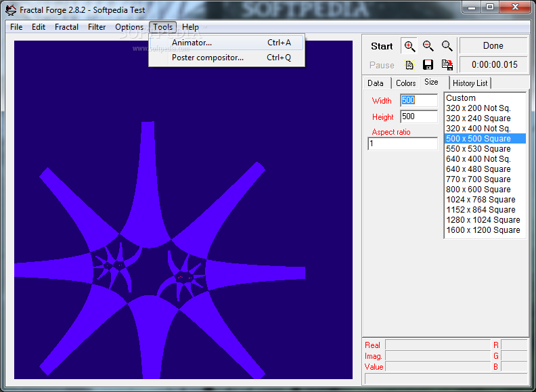The width and height of the screenshot is (536, 392).
Task: Open the Options menu
Action: 129,27
